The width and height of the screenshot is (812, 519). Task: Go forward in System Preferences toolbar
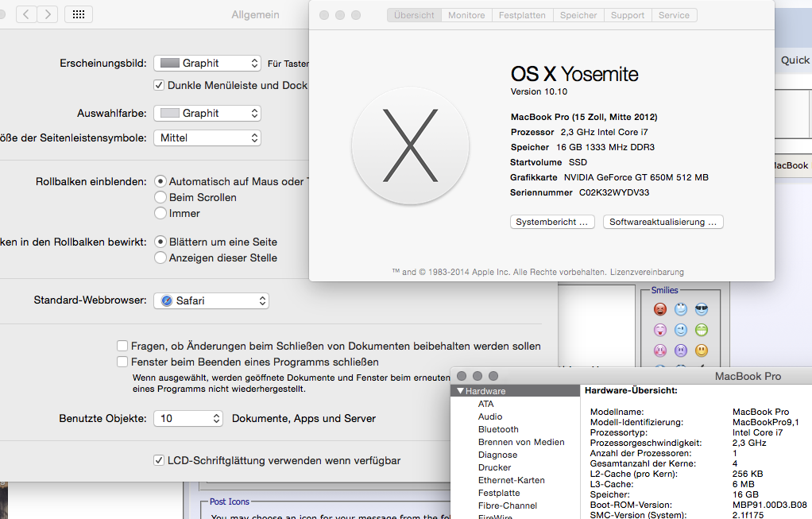tap(48, 14)
